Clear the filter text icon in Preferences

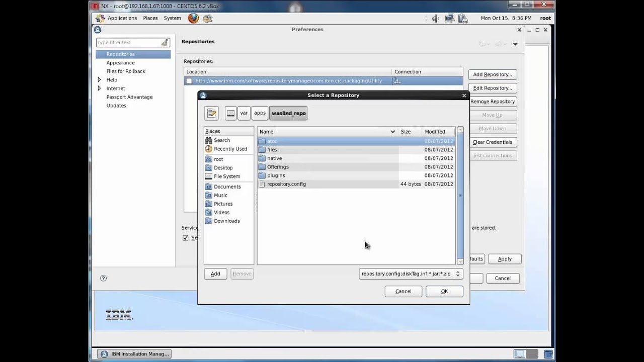pyautogui.click(x=165, y=43)
